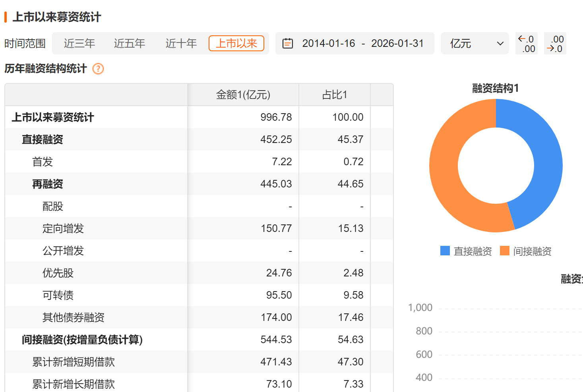Click the end date 2026-01-31 field

tap(397, 43)
